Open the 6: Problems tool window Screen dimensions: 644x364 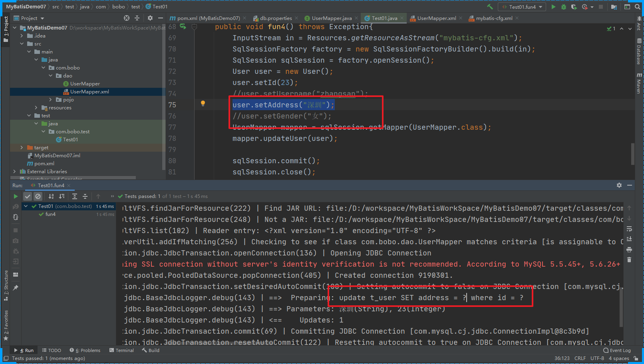(x=85, y=350)
